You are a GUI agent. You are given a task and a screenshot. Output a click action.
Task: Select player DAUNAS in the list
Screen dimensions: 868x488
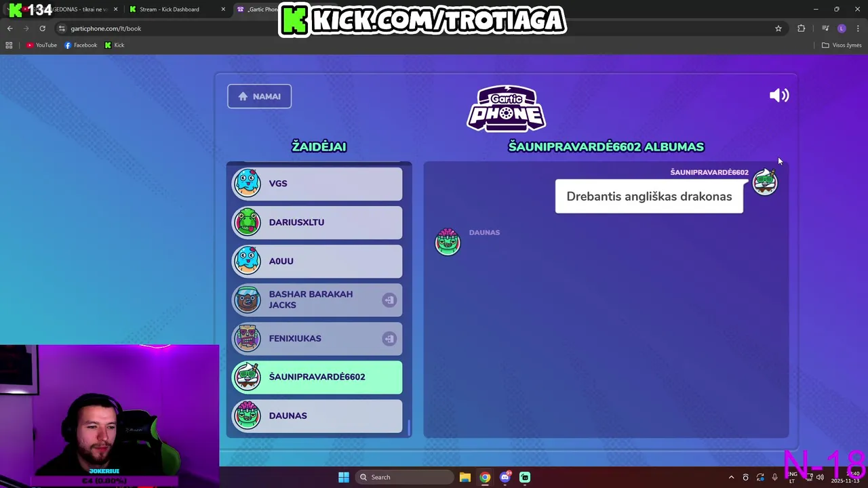coord(317,415)
